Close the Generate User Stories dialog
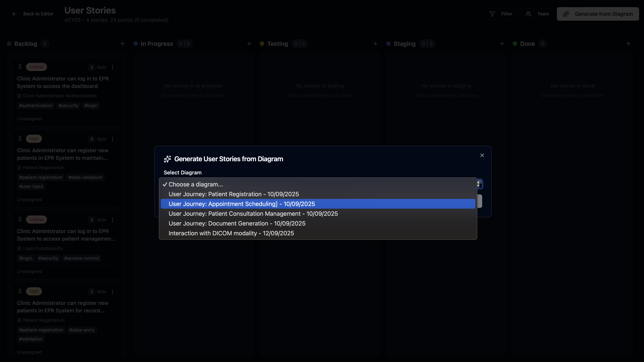The height and width of the screenshot is (362, 644). (x=482, y=155)
